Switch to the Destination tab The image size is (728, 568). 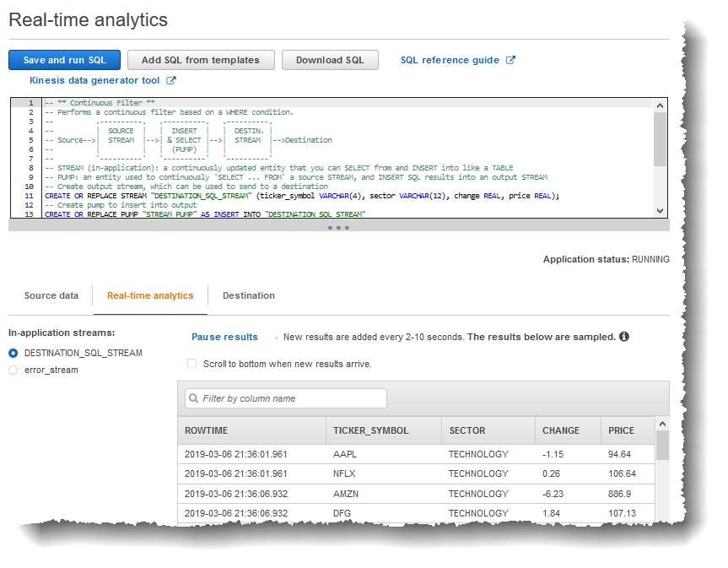click(x=248, y=295)
